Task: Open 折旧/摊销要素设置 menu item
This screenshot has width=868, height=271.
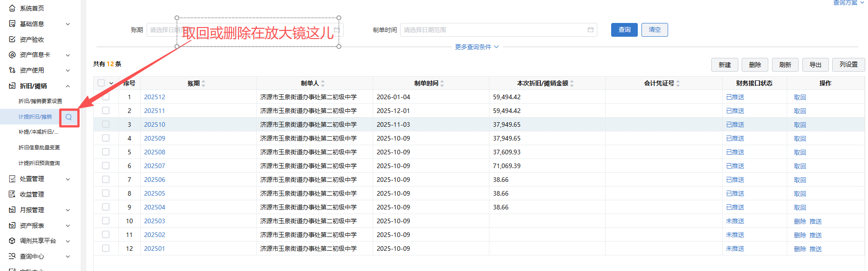Action: click(x=40, y=101)
